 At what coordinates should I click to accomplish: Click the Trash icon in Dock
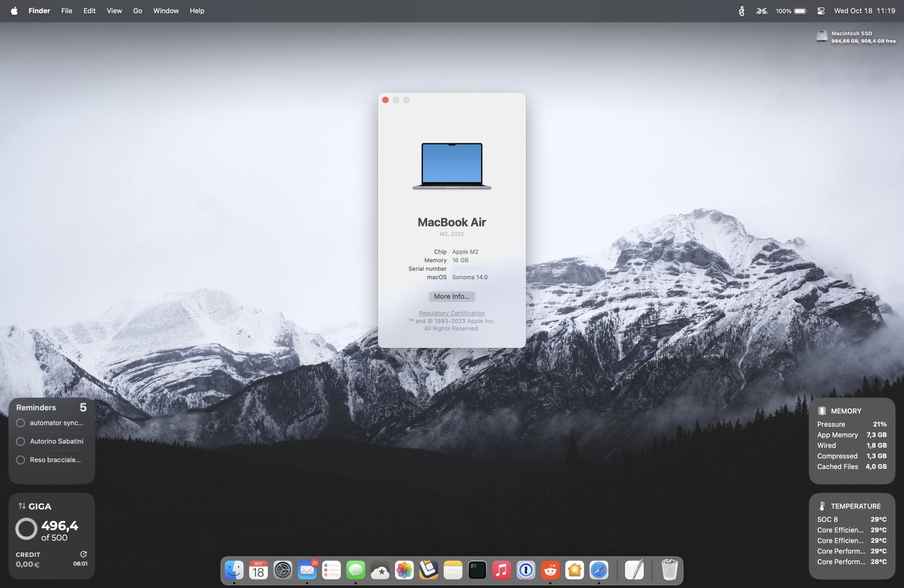669,570
